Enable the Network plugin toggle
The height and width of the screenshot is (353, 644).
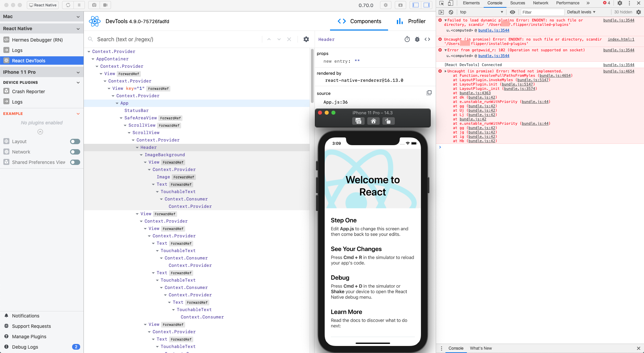pos(75,152)
